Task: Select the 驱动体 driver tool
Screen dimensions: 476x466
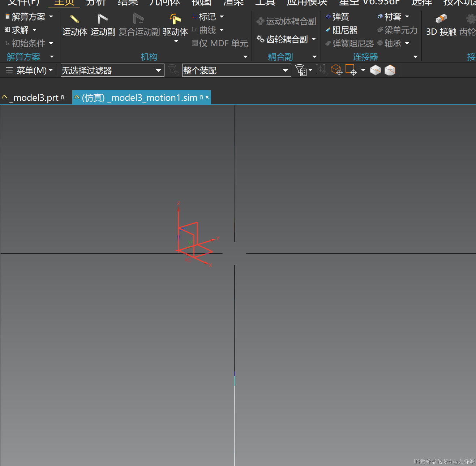Action: click(175, 25)
